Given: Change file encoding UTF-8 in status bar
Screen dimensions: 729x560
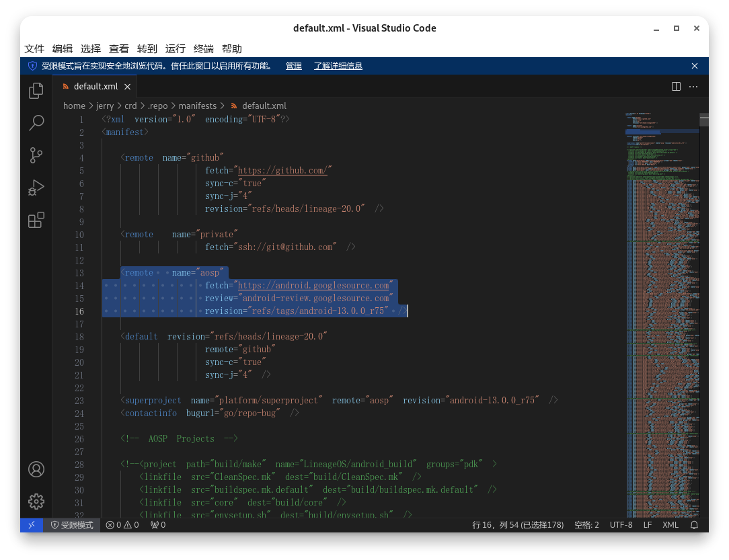Looking at the screenshot, I should 621,525.
